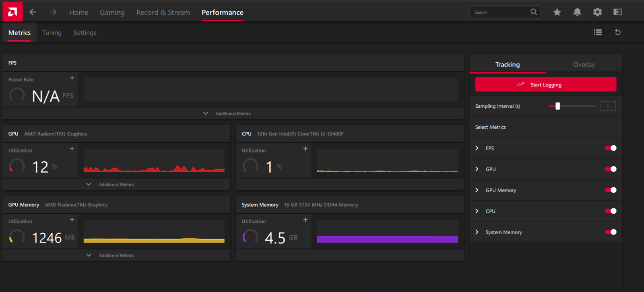Expand CPU metrics chevron
The height and width of the screenshot is (292, 644).
pyautogui.click(x=477, y=211)
